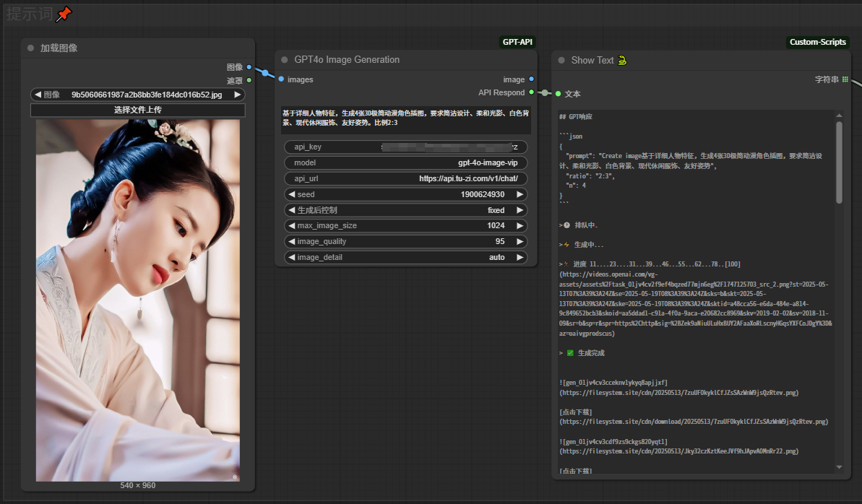Click the '"ratio": "2:3",' line
The image size is (862, 504).
tap(590, 176)
